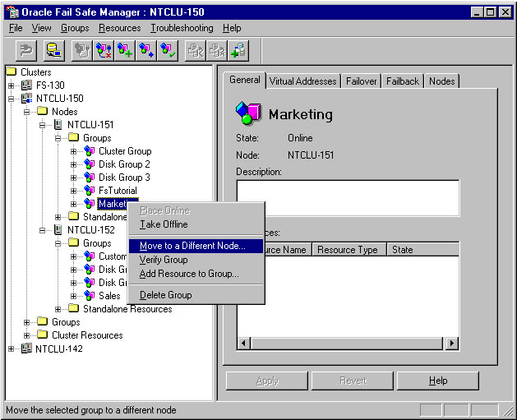Click the Cluster Group icon

tap(89, 151)
